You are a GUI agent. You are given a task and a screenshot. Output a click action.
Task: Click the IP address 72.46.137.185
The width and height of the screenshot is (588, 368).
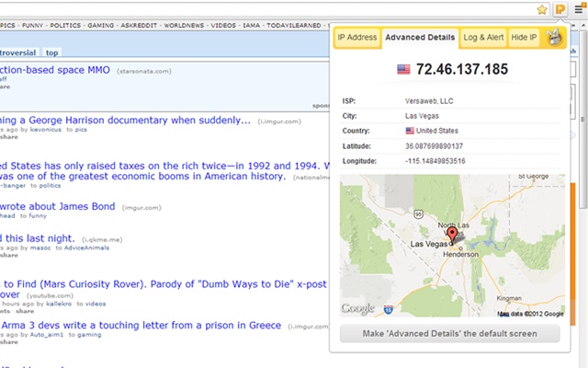[461, 70]
